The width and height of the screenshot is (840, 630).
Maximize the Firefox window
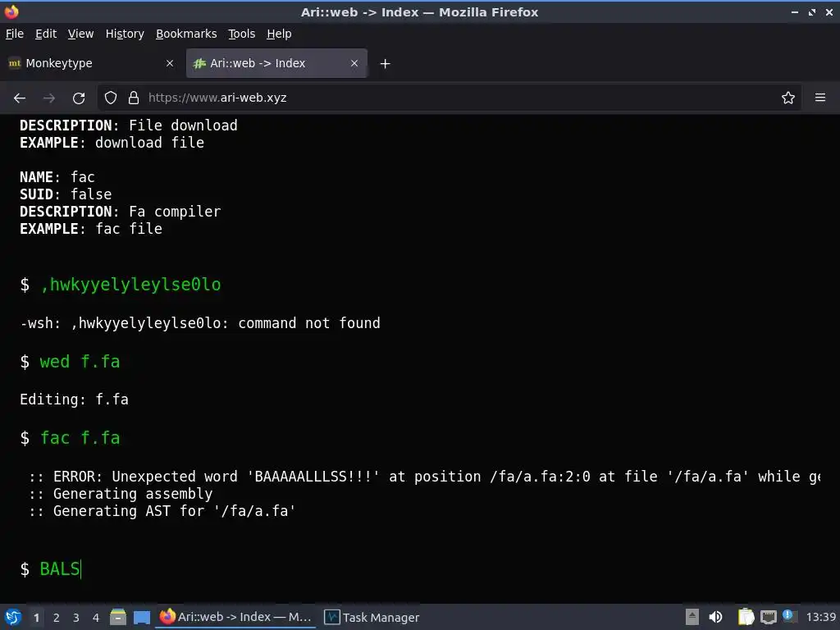[x=812, y=11]
